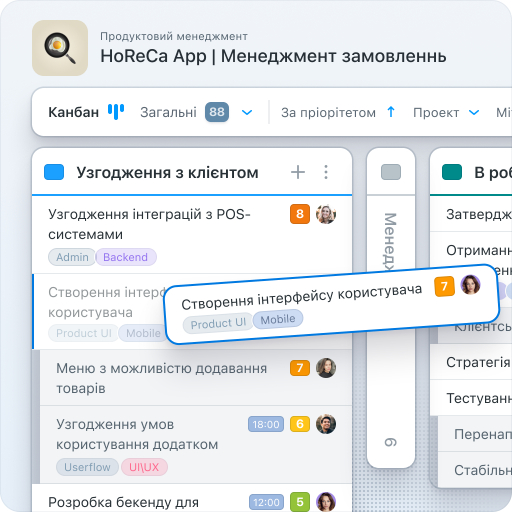Click priority badge 8 on POS integration task
The width and height of the screenshot is (512, 512).
click(x=300, y=214)
